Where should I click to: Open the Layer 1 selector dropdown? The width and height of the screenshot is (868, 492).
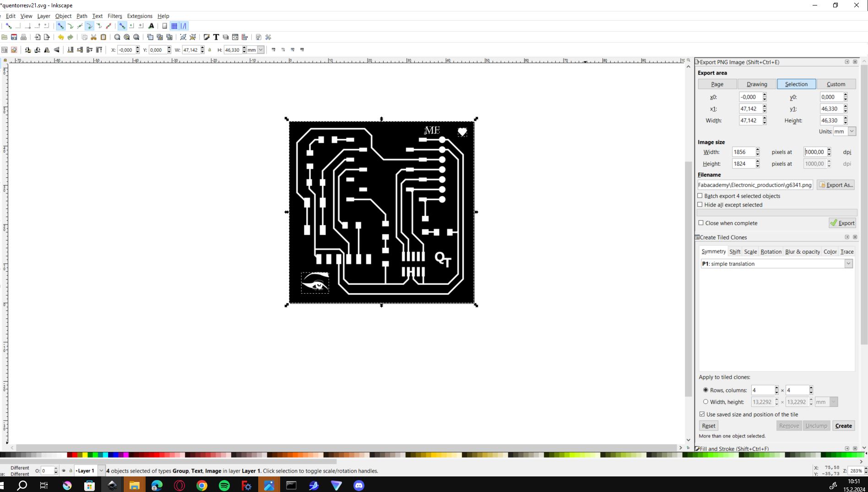tap(101, 470)
